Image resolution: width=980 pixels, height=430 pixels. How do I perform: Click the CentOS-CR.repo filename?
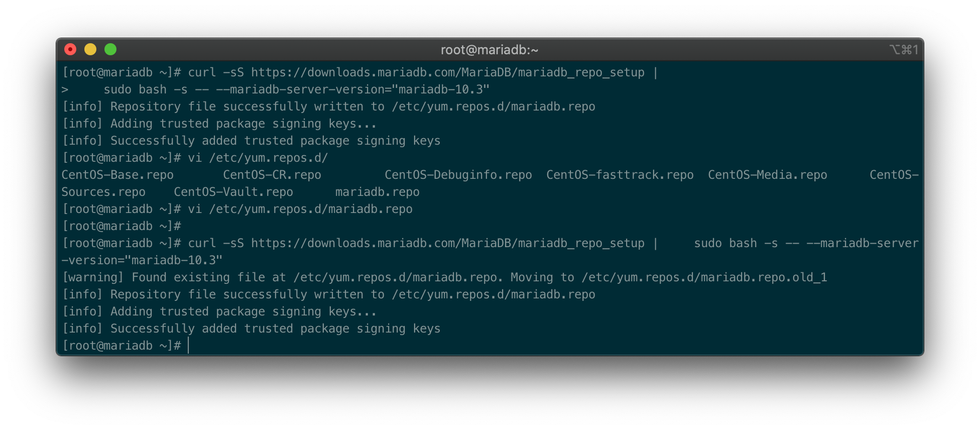coord(272,175)
